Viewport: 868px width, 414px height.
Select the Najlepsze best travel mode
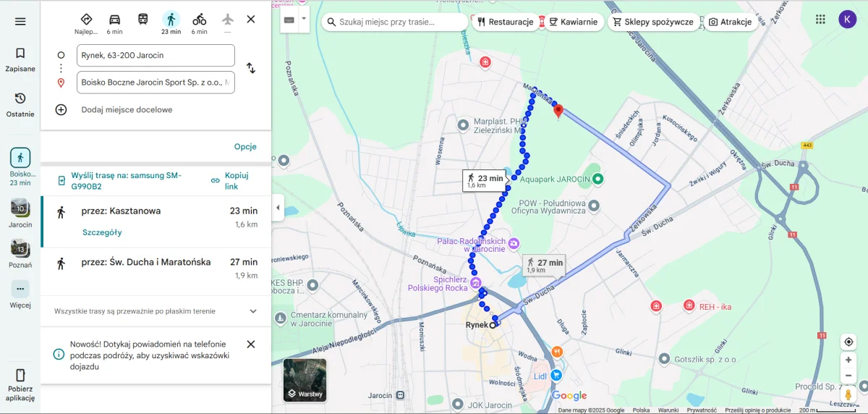tap(86, 23)
